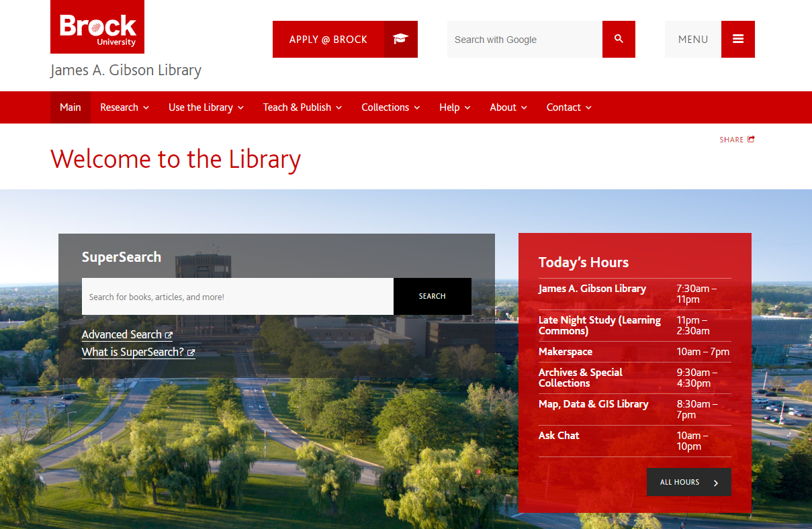Click the Welcome to the Library heading
812x529 pixels.
tap(176, 159)
